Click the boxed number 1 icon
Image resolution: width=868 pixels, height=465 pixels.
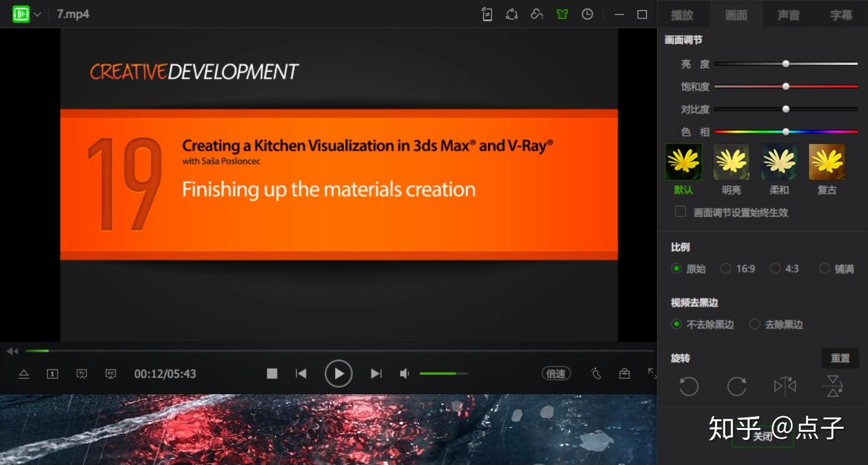[x=53, y=374]
